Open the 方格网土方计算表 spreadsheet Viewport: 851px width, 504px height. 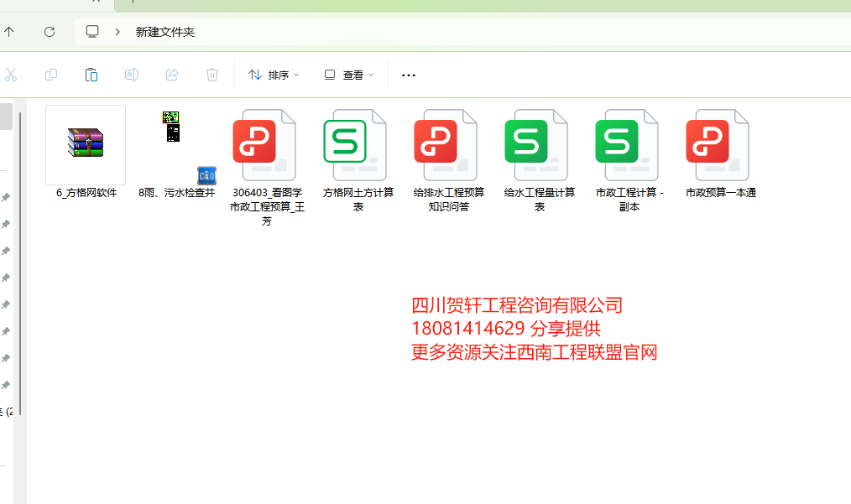point(358,144)
